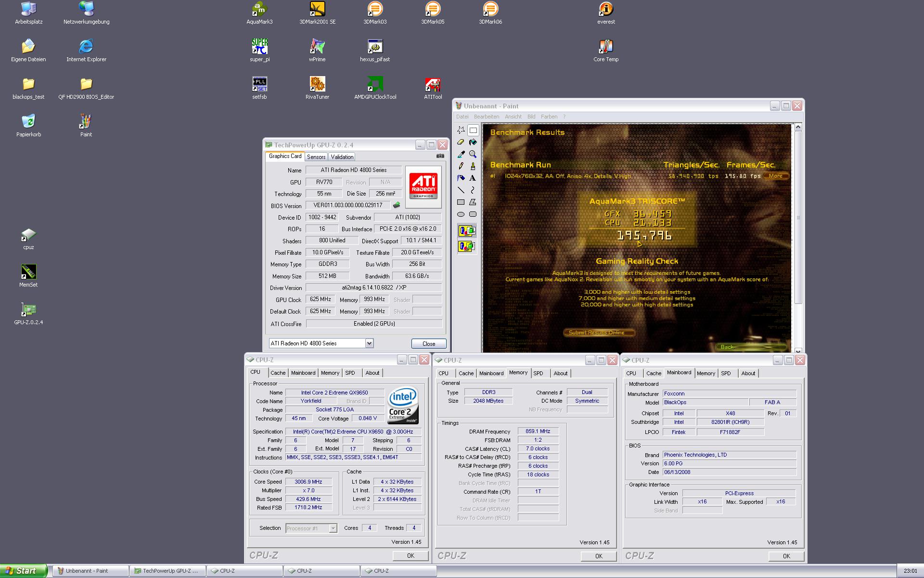Viewport: 924px width, 578px height.
Task: Open the wPrime desktop shortcut
Action: [317, 51]
